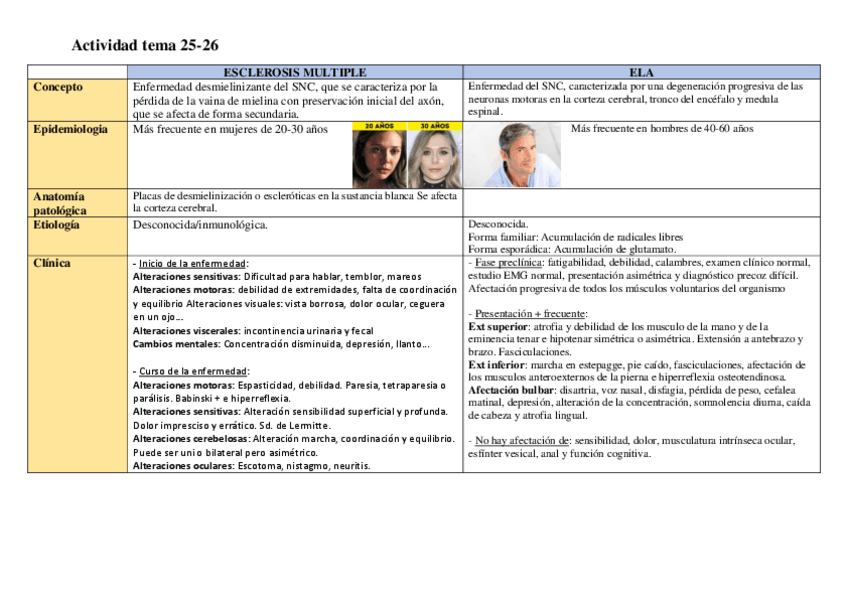848x599 pixels.
Task: Click the title 'Actividad tema 25-26'
Action: 145,46
